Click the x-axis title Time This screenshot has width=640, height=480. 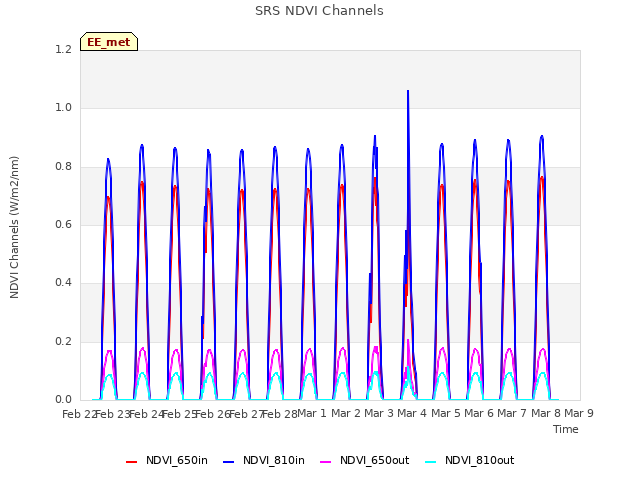click(566, 429)
